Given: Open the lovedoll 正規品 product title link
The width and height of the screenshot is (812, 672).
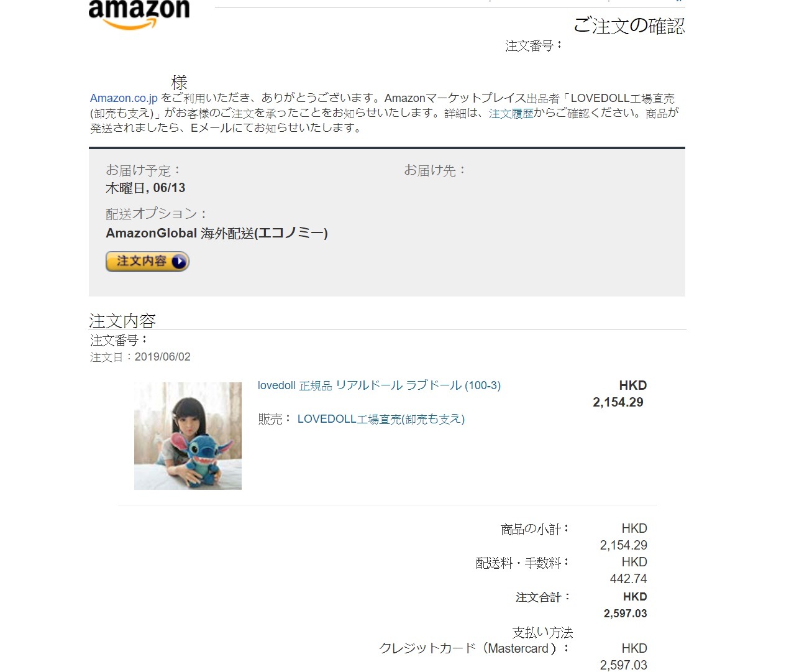Looking at the screenshot, I should click(x=379, y=385).
